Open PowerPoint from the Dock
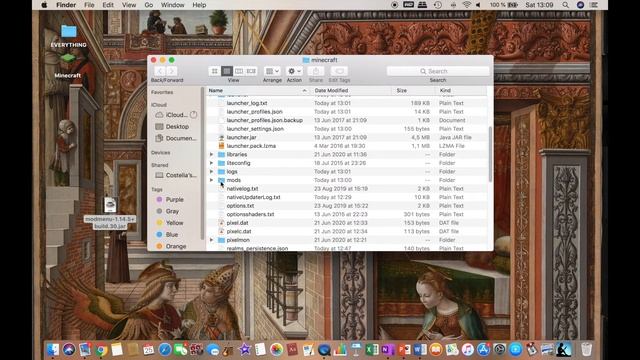The height and width of the screenshot is (360, 640). click(404, 350)
